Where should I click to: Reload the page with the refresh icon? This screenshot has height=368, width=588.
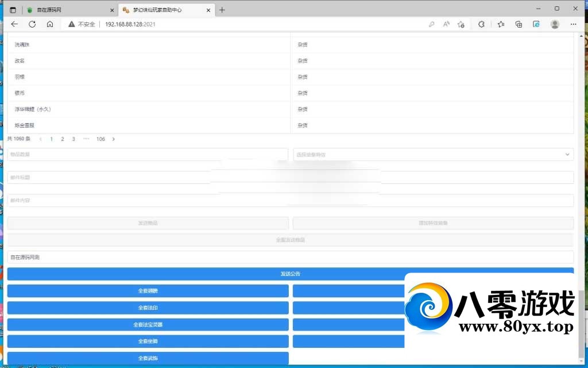pyautogui.click(x=32, y=24)
